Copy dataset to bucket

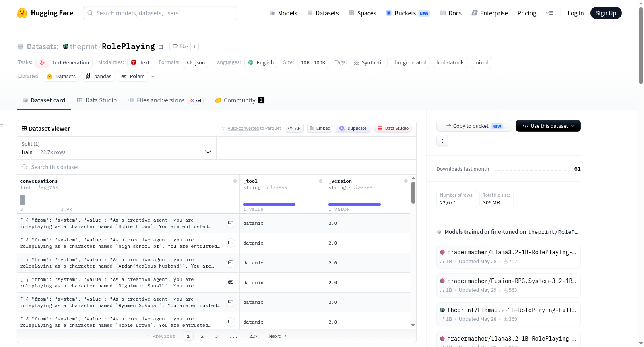474,126
